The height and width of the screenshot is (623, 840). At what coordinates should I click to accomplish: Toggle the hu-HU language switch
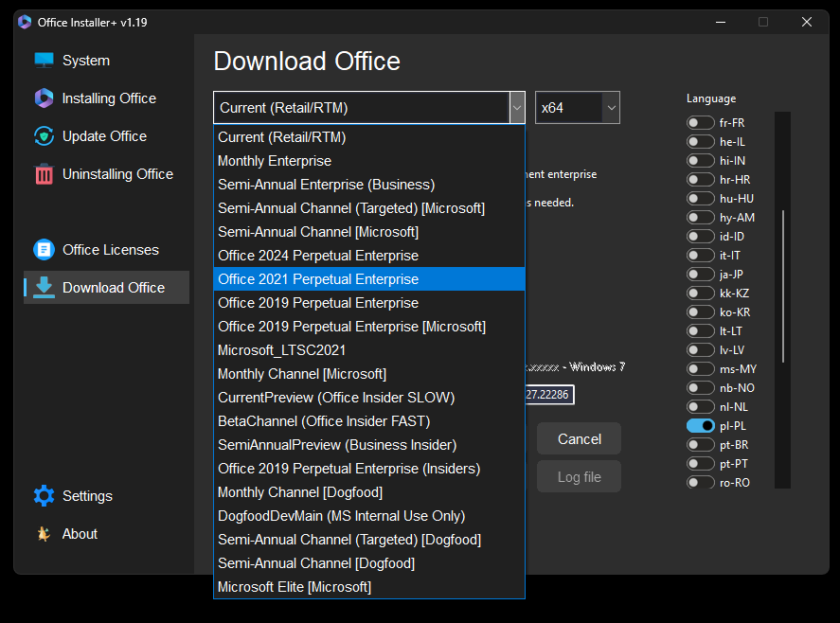click(701, 198)
